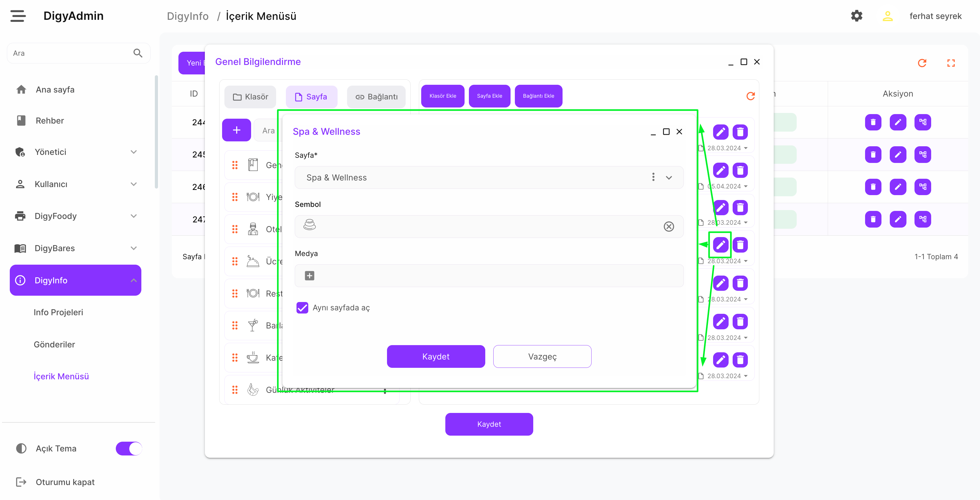Add media using the Medya plus icon

click(x=309, y=276)
